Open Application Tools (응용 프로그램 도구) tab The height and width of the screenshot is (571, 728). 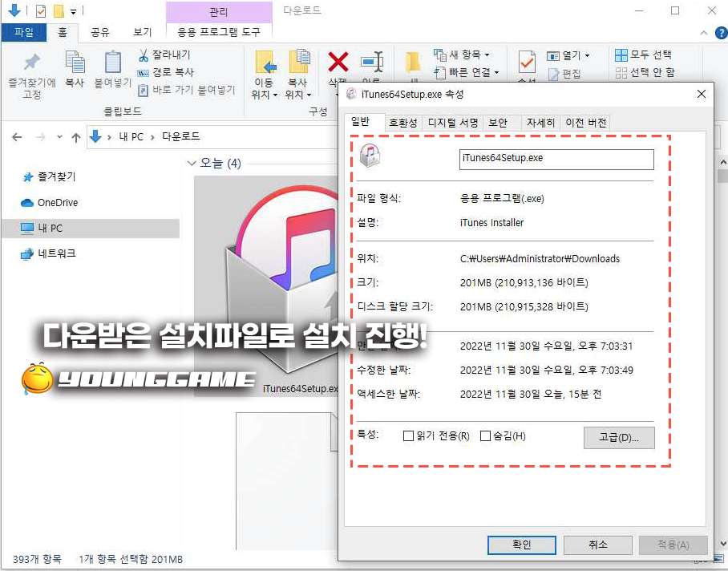(x=219, y=32)
